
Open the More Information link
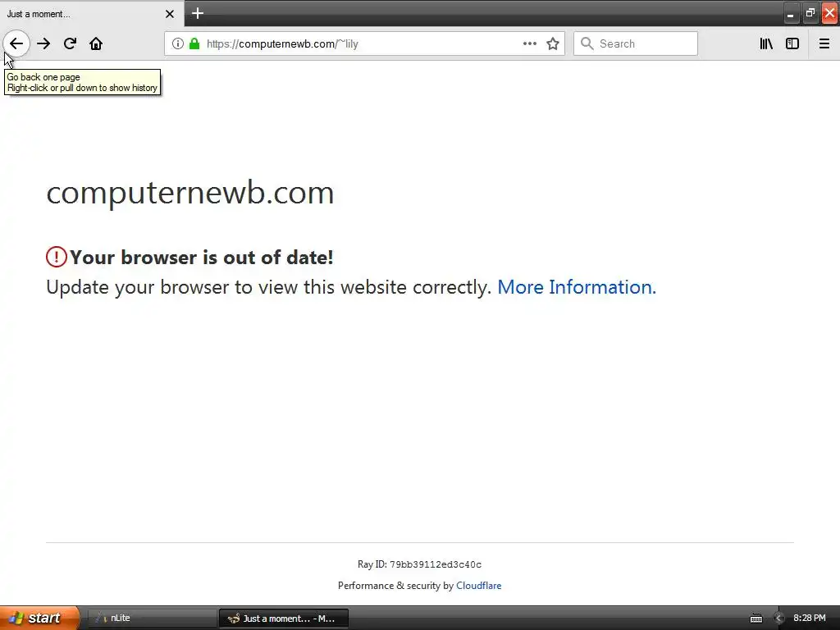tap(577, 288)
